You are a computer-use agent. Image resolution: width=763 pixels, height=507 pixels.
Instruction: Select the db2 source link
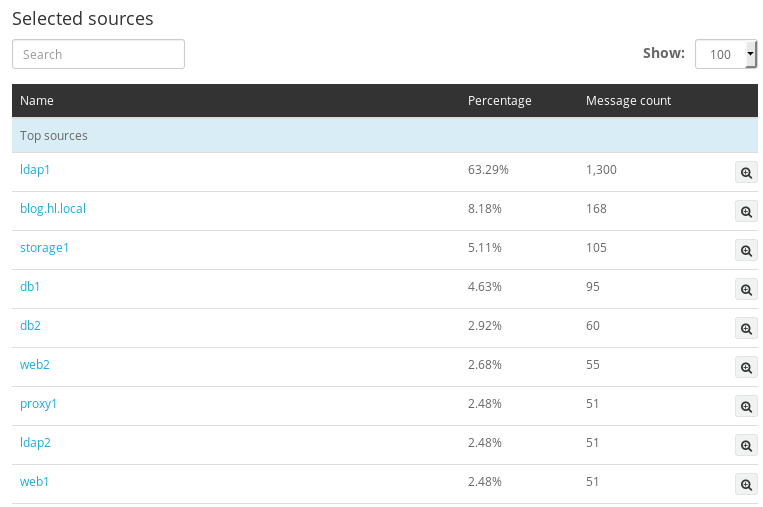tap(30, 326)
